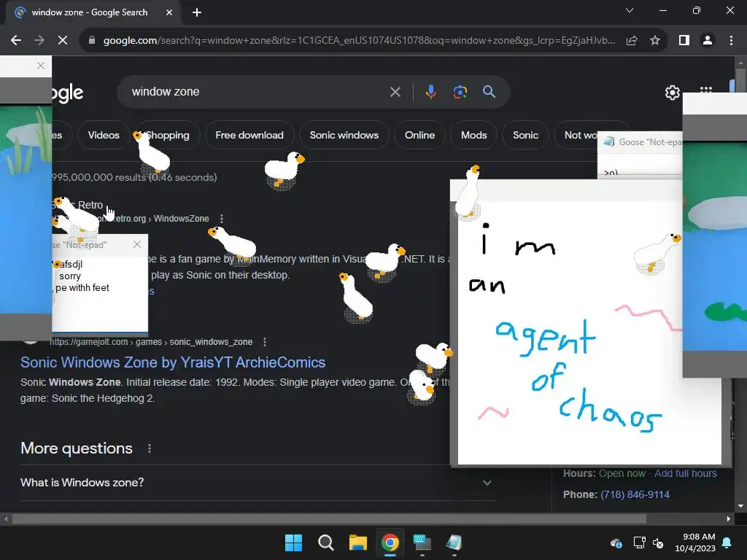Select the Sonic filter chip

525,135
